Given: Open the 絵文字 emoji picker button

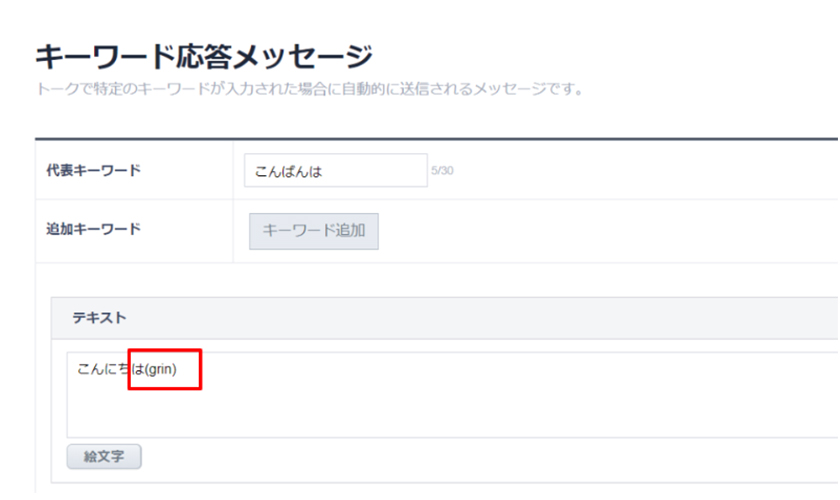Looking at the screenshot, I should pyautogui.click(x=104, y=457).
